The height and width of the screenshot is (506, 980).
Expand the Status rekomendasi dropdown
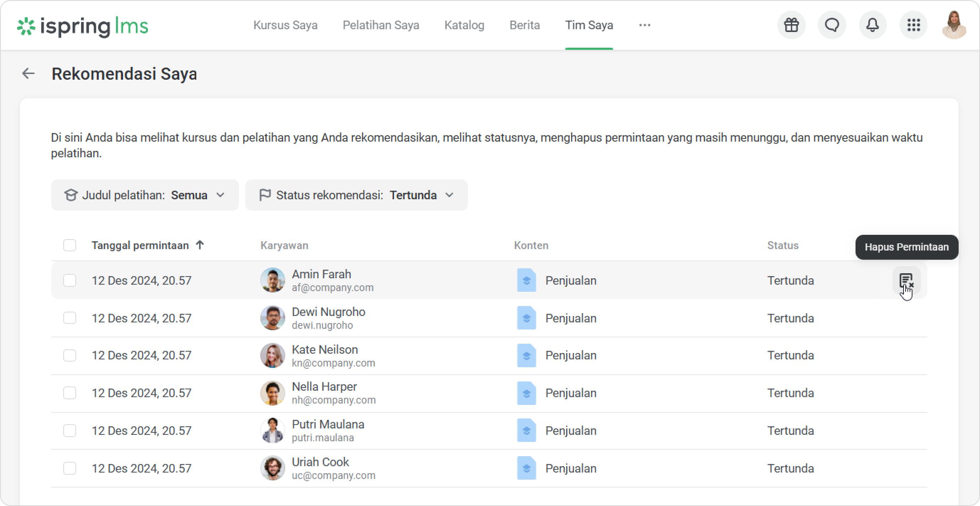(x=356, y=195)
